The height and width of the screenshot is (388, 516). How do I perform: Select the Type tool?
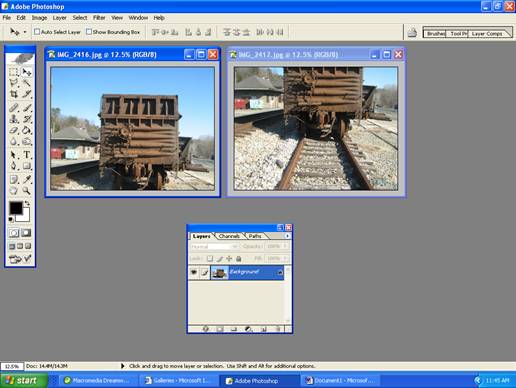[x=27, y=155]
